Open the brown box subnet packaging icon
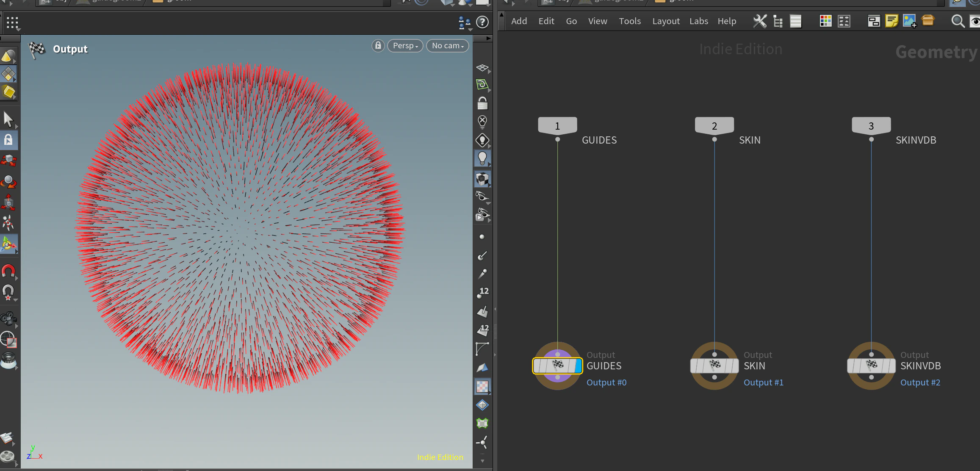 (x=928, y=20)
